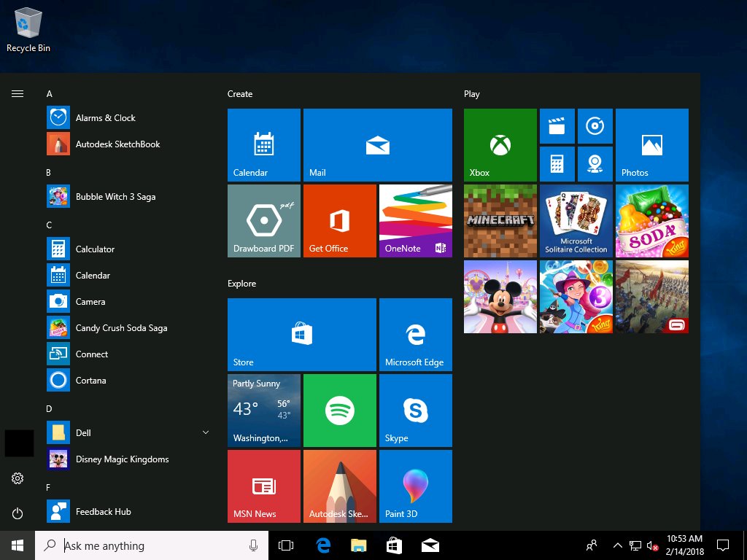Screen dimensions: 747x560
Task: Click the Recycle Bin desktop icon
Action: 28,29
